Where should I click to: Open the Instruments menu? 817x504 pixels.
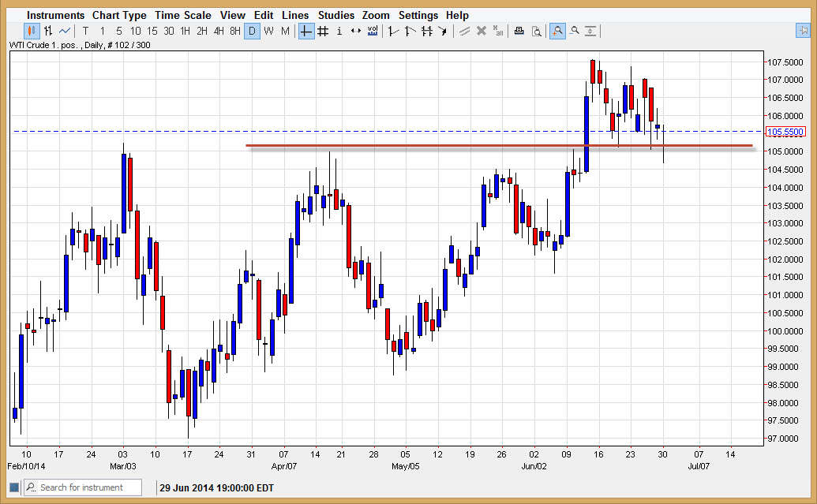pos(55,14)
